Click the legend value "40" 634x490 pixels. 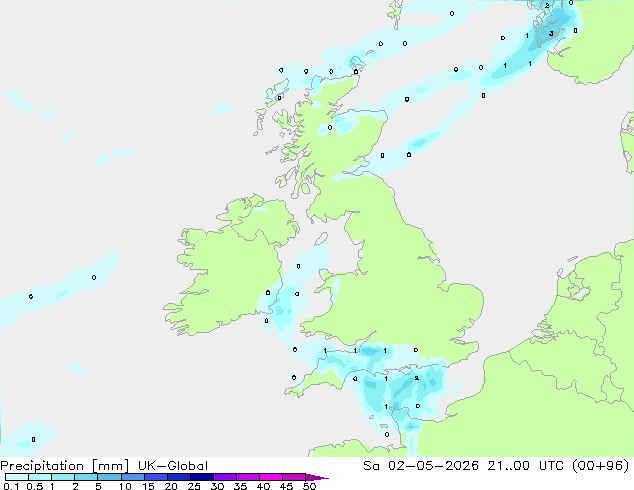point(263,486)
